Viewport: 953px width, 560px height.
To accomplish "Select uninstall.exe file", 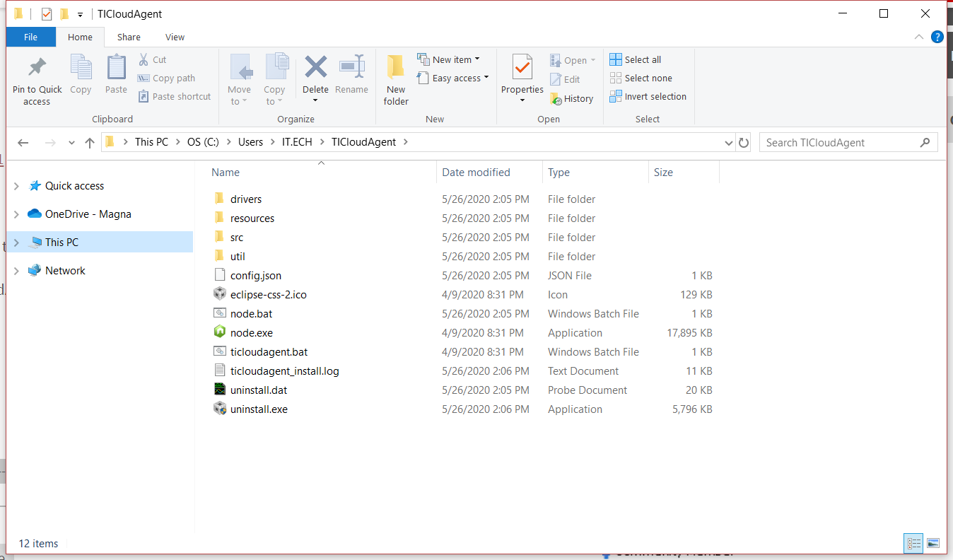I will [259, 409].
